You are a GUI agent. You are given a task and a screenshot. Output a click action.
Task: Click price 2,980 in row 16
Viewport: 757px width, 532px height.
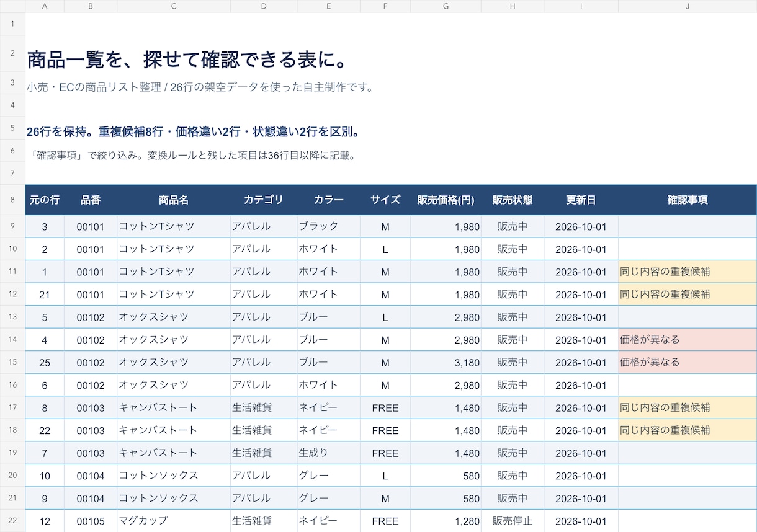click(x=446, y=385)
